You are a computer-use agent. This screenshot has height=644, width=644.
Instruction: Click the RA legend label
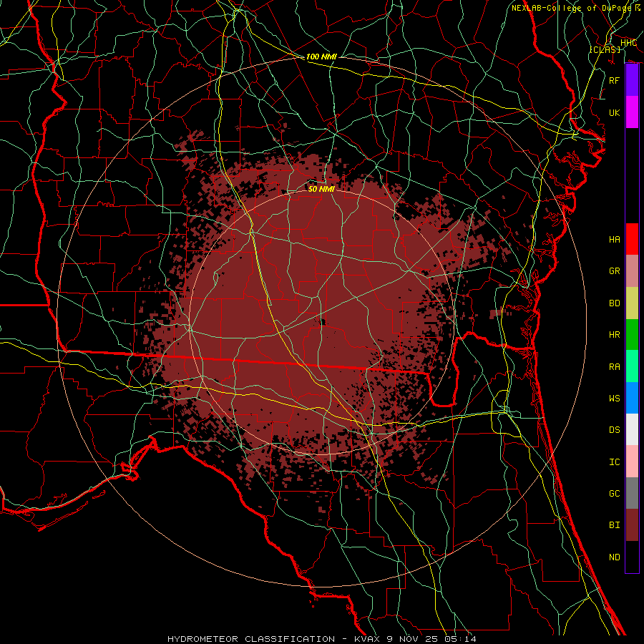[x=614, y=366]
